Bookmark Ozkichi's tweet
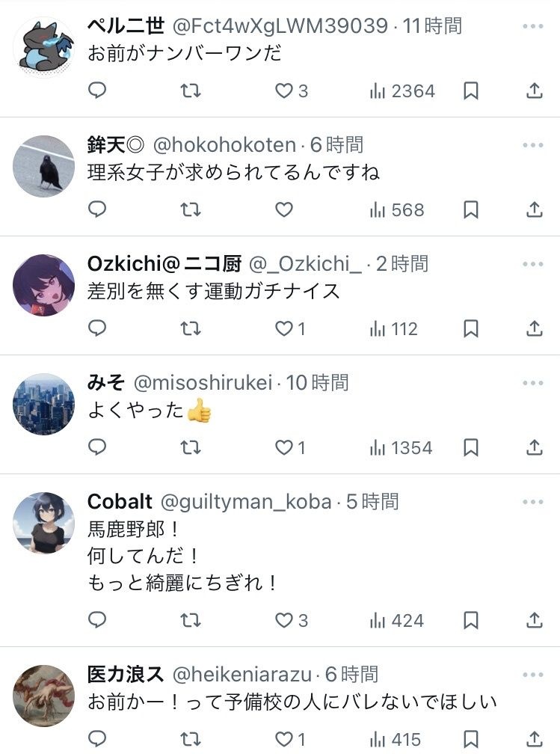This screenshot has width=560, height=754. point(470,328)
